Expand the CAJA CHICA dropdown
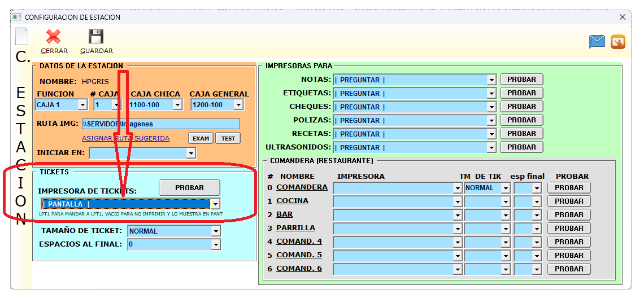This screenshot has height=303, width=644. tap(177, 105)
